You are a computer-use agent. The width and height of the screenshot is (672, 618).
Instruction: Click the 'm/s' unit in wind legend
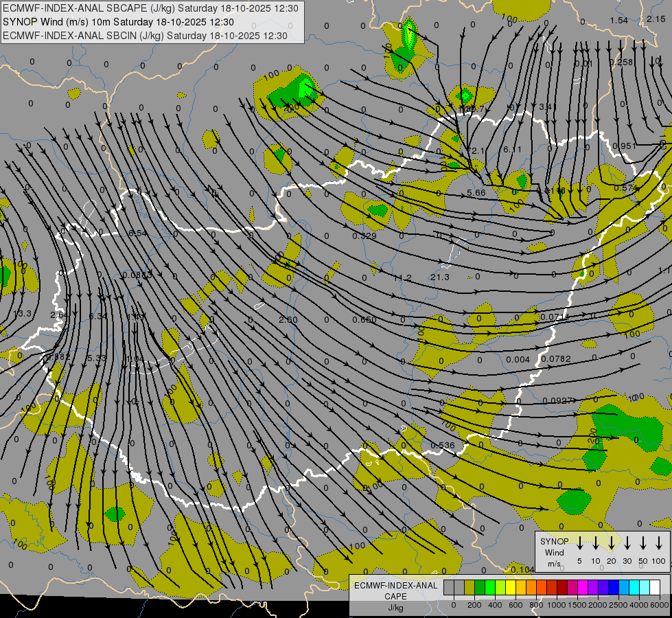coord(554,564)
